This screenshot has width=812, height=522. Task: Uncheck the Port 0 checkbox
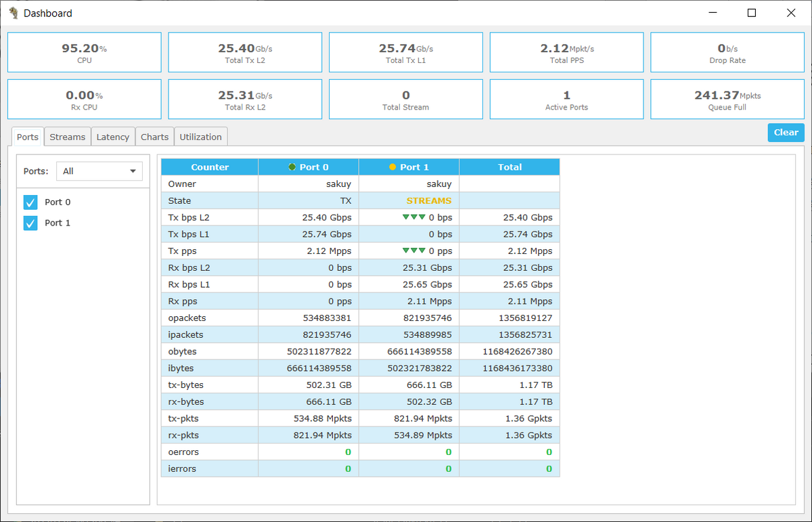[30, 202]
